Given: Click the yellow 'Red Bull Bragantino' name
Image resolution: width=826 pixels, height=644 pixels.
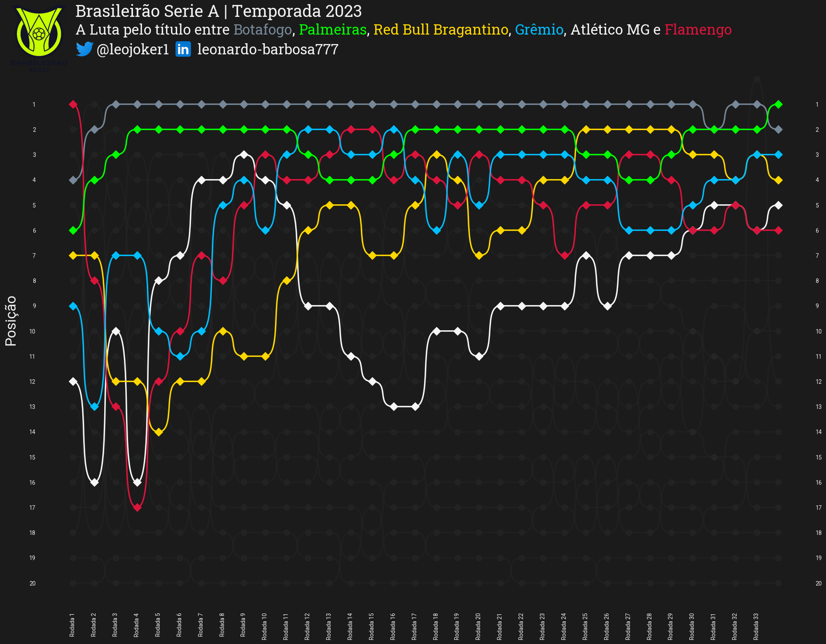Looking at the screenshot, I should pyautogui.click(x=441, y=30).
